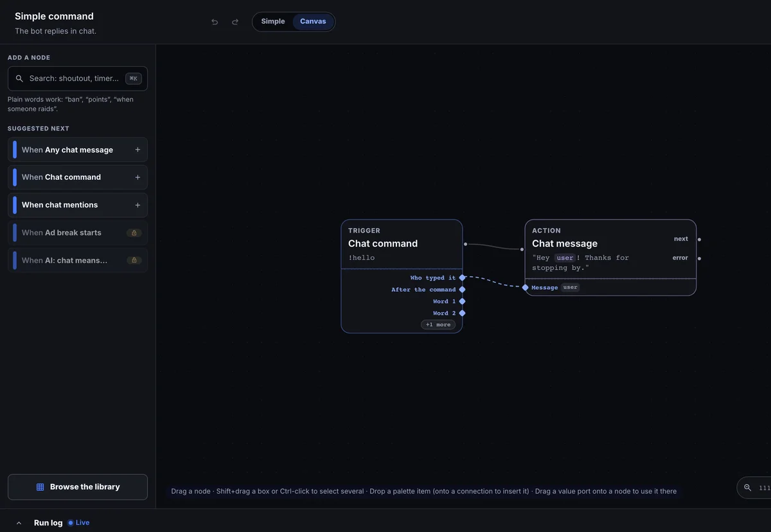Click plus icon on Chat command row
The height and width of the screenshot is (532, 771).
[137, 177]
